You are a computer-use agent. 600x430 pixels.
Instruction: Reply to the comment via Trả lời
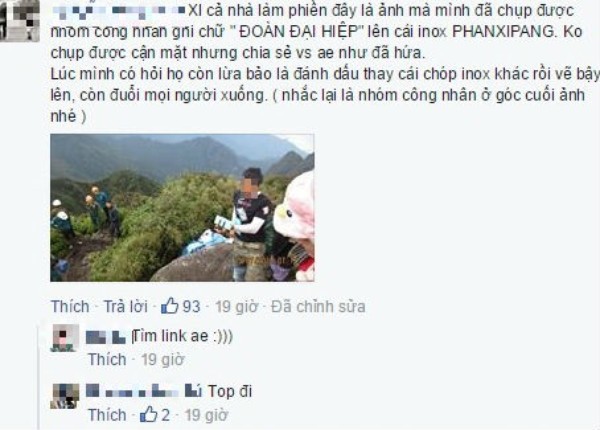click(126, 306)
